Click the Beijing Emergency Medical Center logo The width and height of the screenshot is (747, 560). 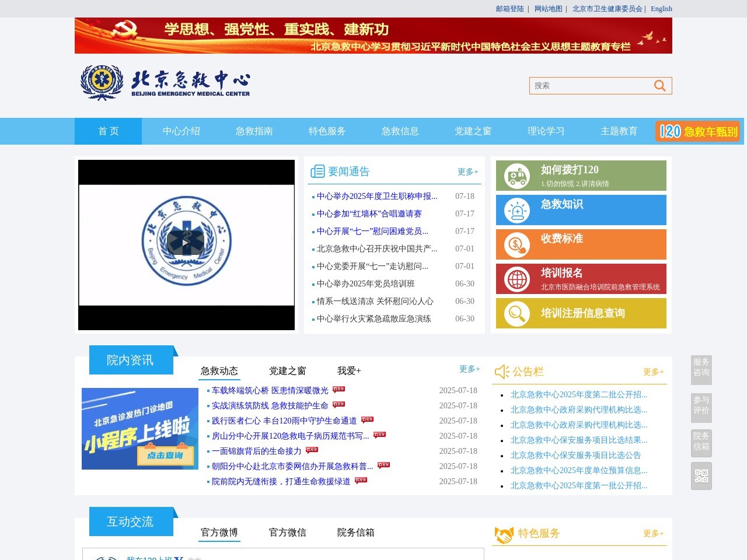coord(166,83)
